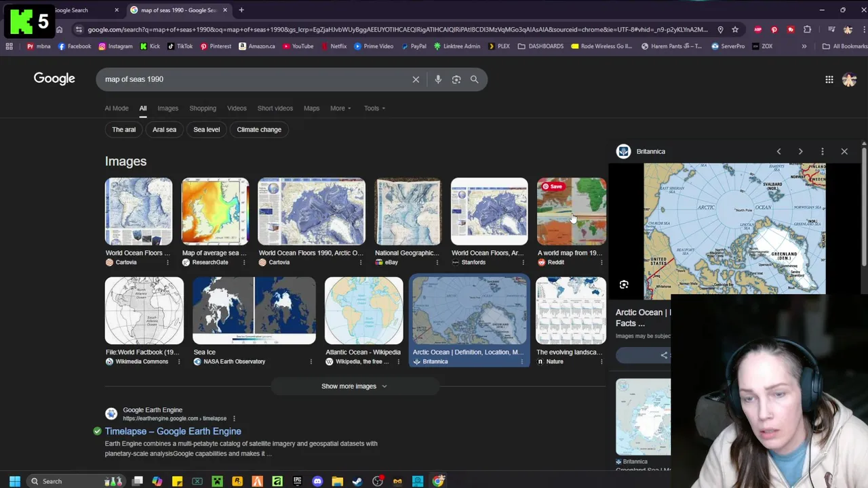Open Chrome apps grid in bookmarks bar

9,46
